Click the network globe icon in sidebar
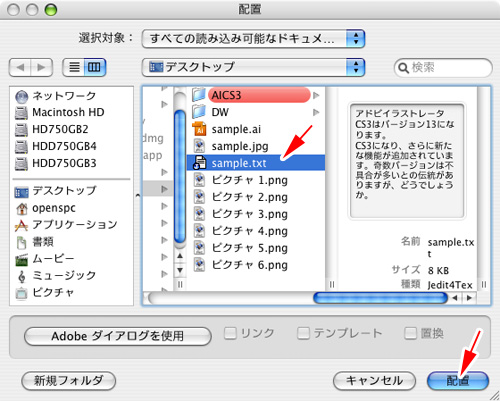 (21, 97)
